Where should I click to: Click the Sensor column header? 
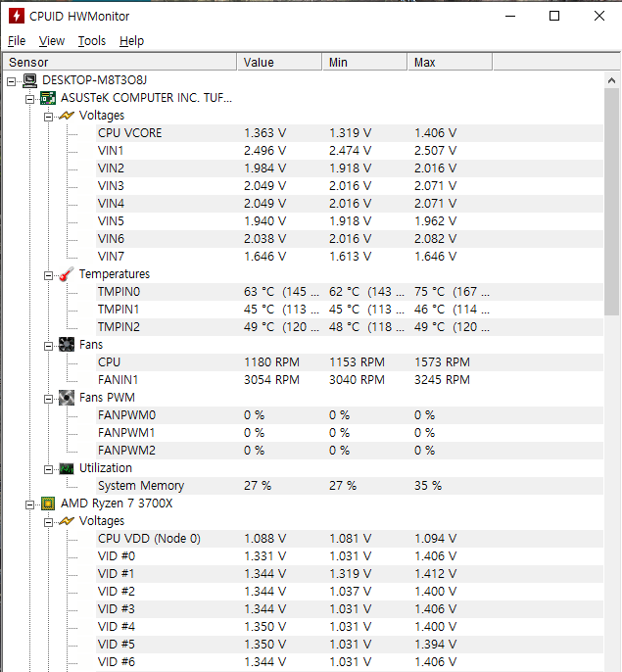pyautogui.click(x=120, y=62)
